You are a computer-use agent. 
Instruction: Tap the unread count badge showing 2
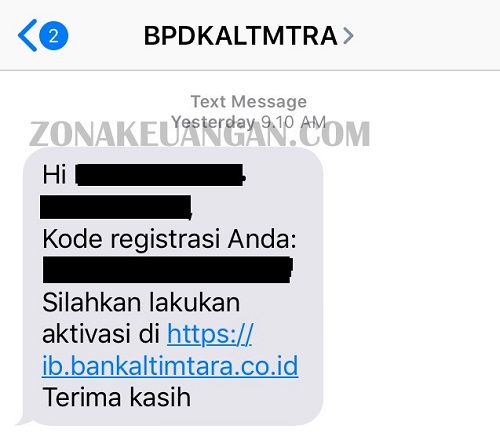click(54, 35)
